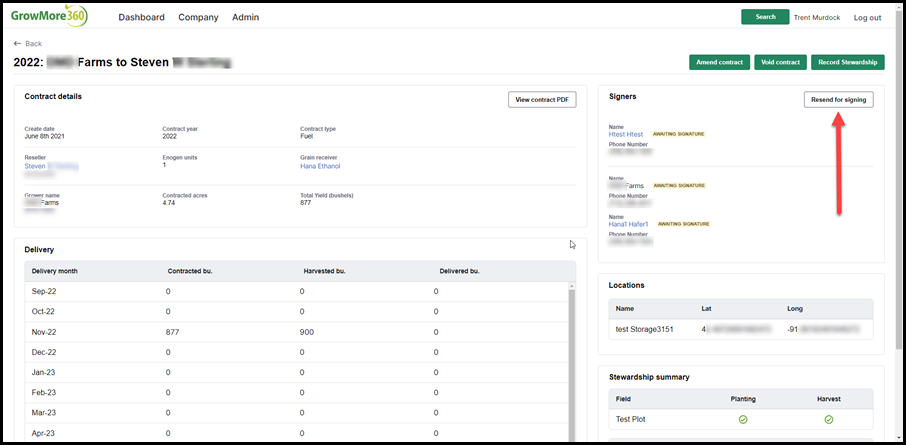Click Test Plot harvest checkmark icon
906x445 pixels.
tap(829, 420)
